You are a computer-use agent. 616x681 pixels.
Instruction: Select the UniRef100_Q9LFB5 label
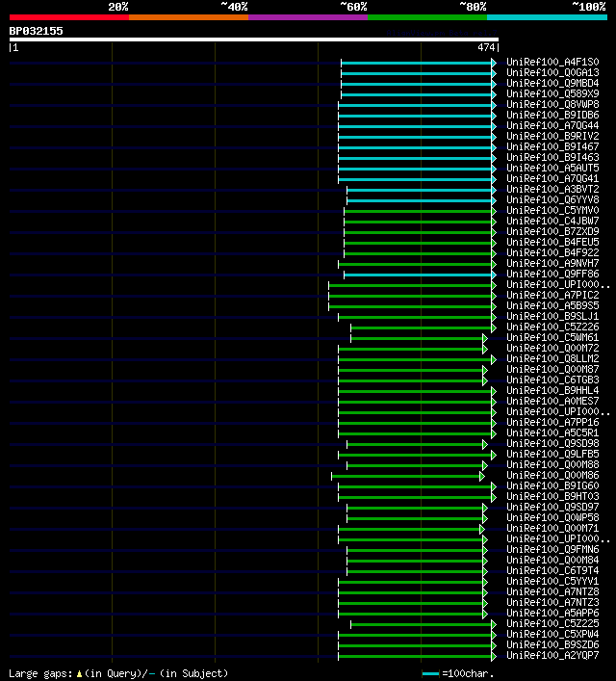tap(552, 454)
